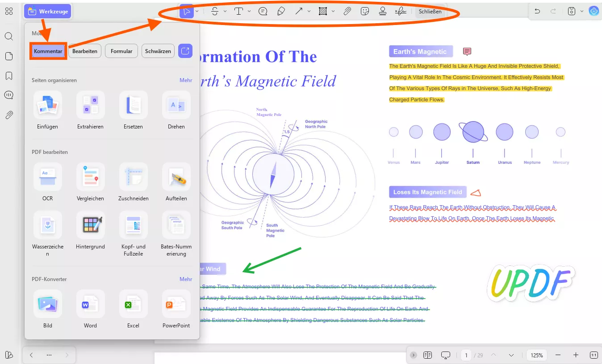This screenshot has width=602, height=364.
Task: Switch to Bearbeiten mode
Action: click(85, 51)
